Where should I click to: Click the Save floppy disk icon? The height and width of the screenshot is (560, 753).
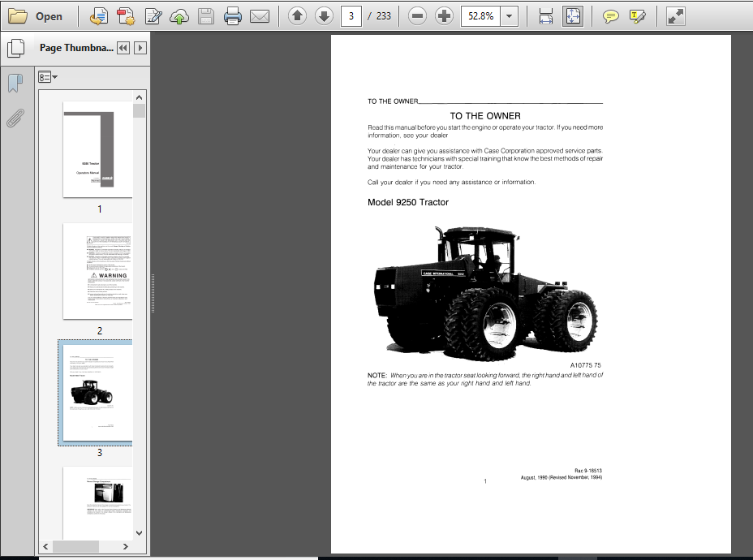click(x=206, y=16)
